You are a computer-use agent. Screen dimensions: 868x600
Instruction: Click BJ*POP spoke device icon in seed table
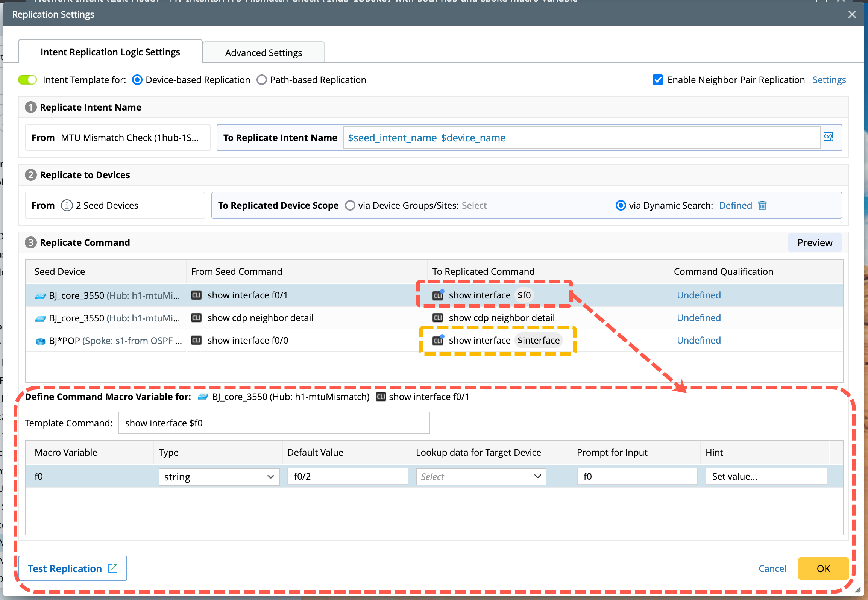(40, 341)
